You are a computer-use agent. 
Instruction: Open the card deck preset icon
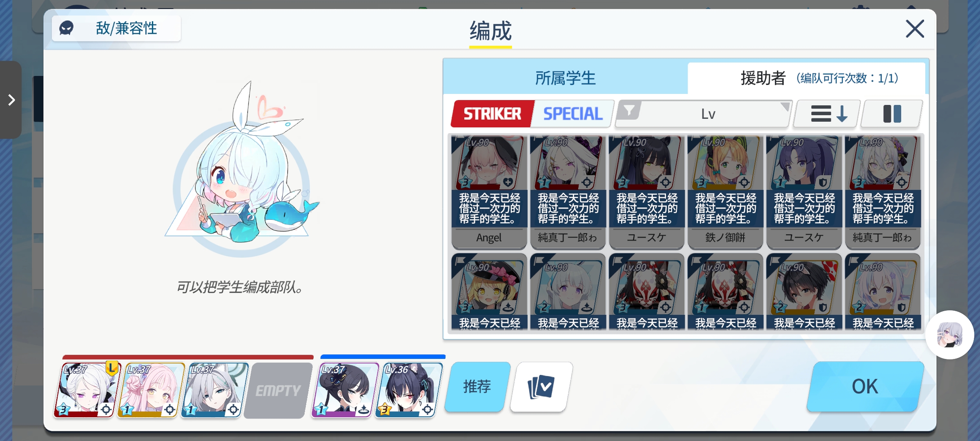click(541, 387)
